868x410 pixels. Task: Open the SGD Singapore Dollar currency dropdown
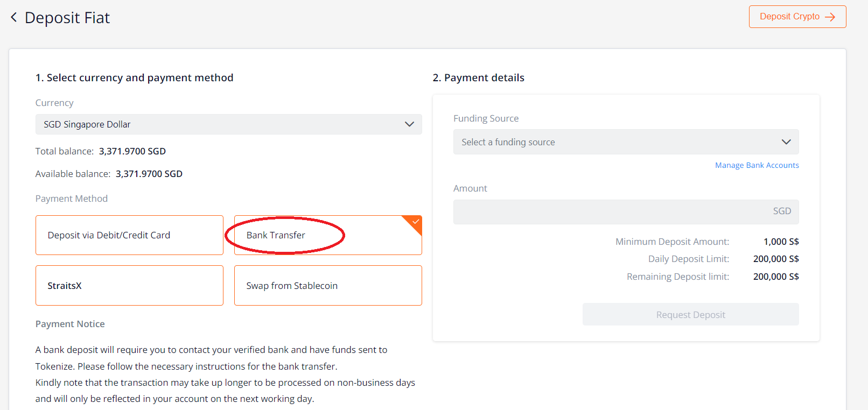[x=229, y=124]
